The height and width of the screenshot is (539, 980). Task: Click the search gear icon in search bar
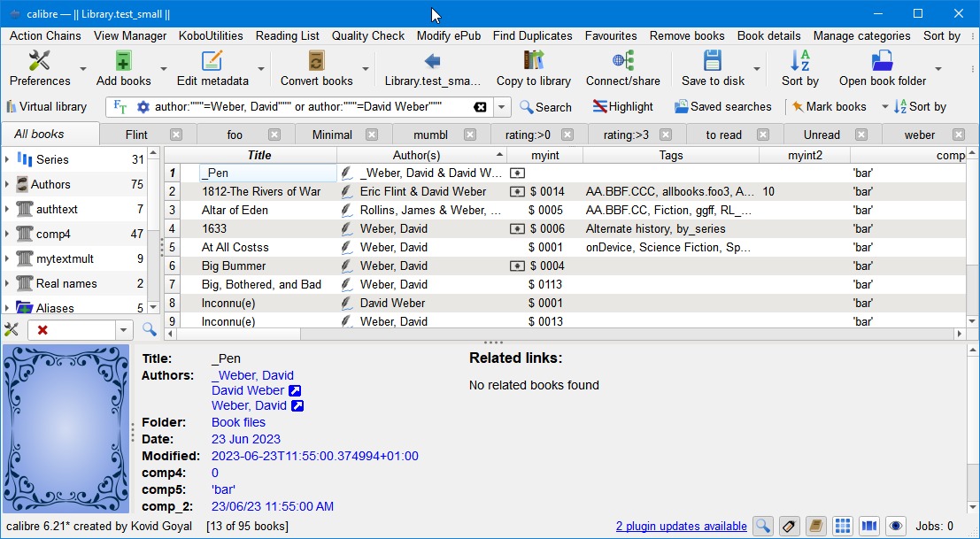coord(143,107)
